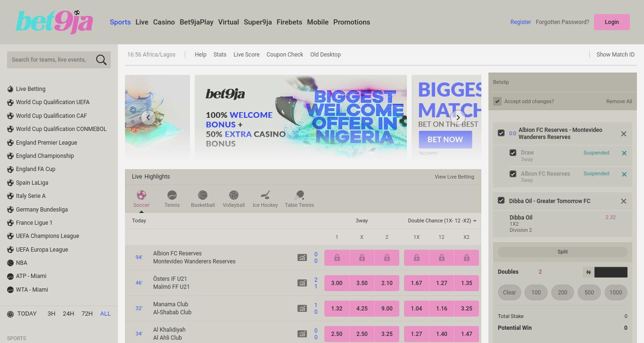Open stats icon for Al Khalidiyah match
Image resolution: width=644 pixels, height=343 pixels.
pyautogui.click(x=302, y=334)
